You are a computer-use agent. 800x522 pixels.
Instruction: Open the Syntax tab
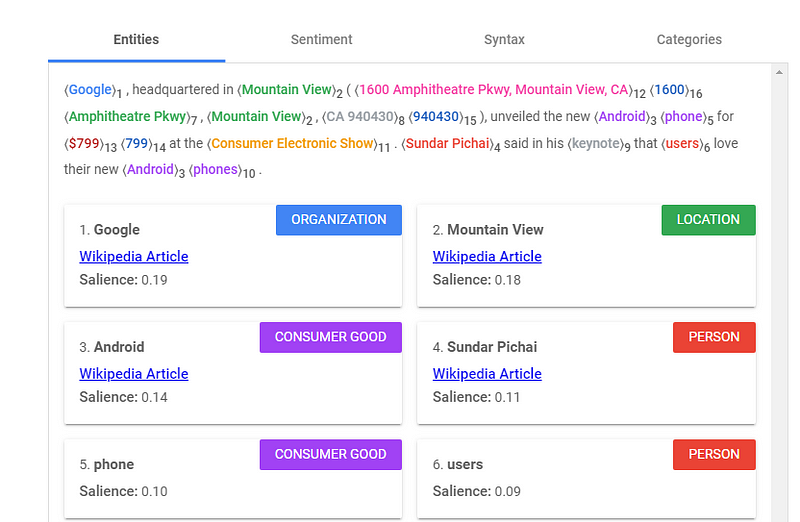504,40
